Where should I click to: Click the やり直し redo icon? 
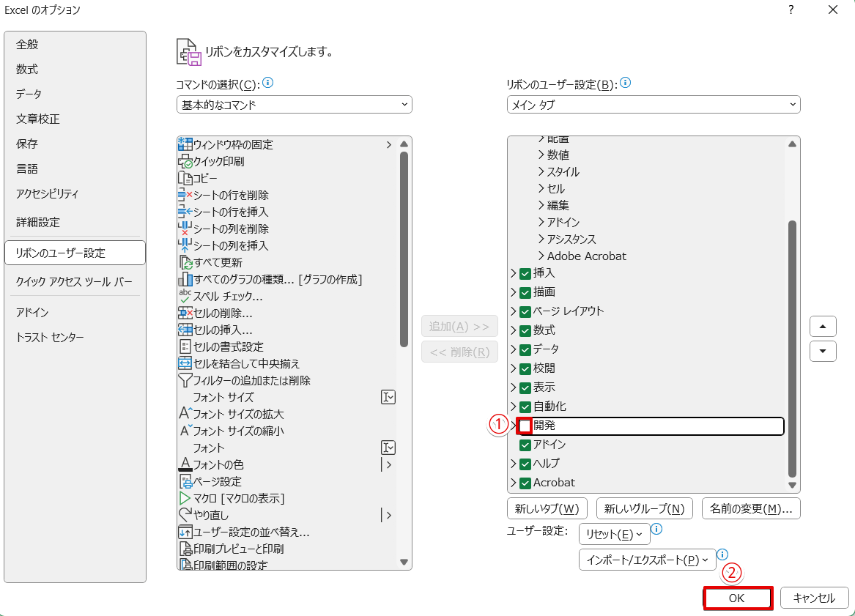pyautogui.click(x=185, y=515)
